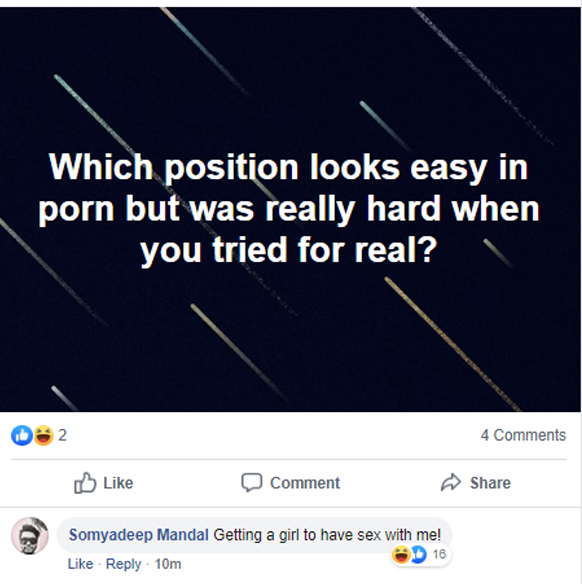Image resolution: width=582 pixels, height=584 pixels.
Task: Click the 10m comment timestamp
Action: click(x=168, y=564)
